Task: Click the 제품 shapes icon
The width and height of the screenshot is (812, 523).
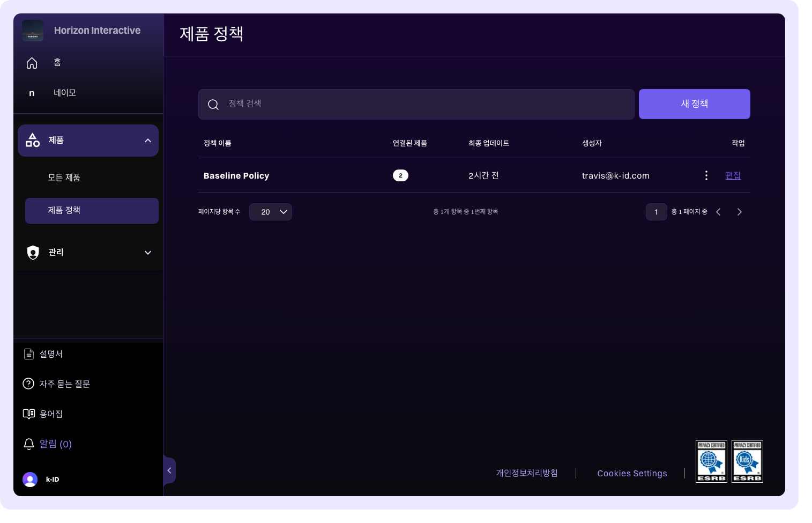Action: [33, 140]
